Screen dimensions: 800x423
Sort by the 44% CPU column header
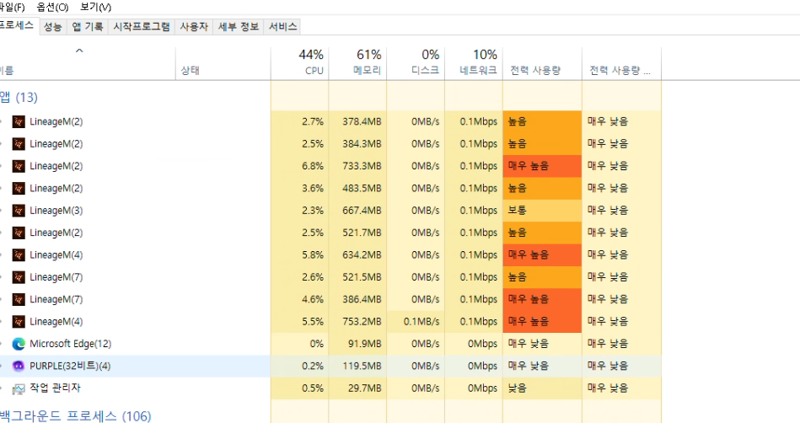click(x=299, y=64)
